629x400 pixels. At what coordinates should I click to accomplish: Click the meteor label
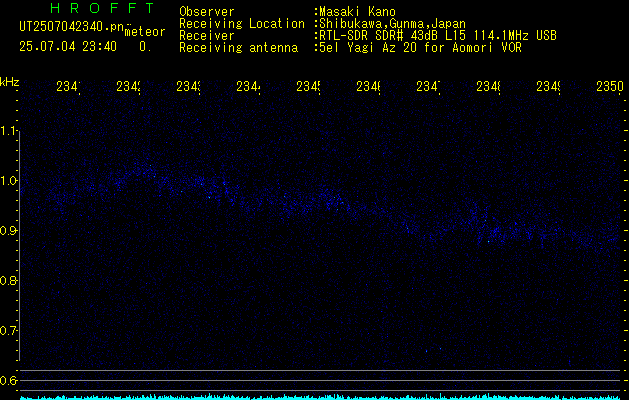coord(145,32)
